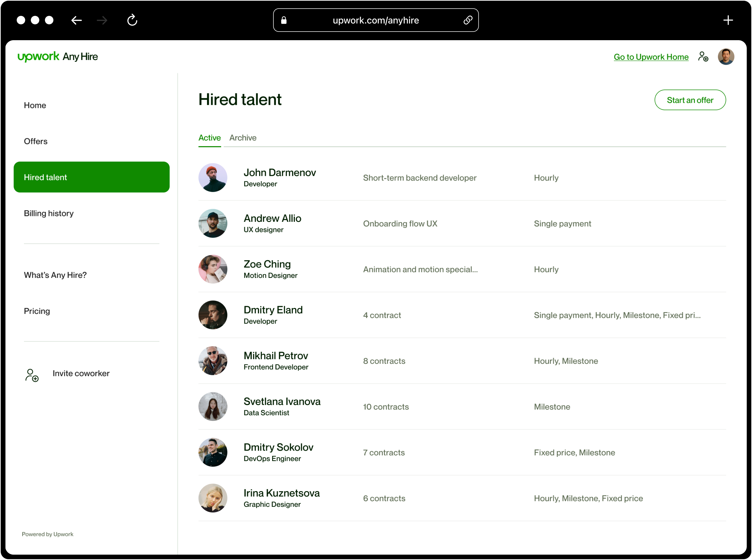Click 'Short-term backend developer' contract text
The width and height of the screenshot is (752, 560).
coord(420,178)
